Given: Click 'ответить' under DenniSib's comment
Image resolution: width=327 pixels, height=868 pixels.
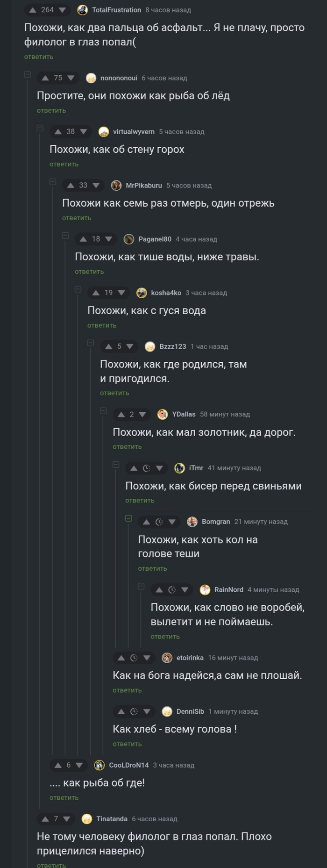Looking at the screenshot, I should [x=127, y=744].
